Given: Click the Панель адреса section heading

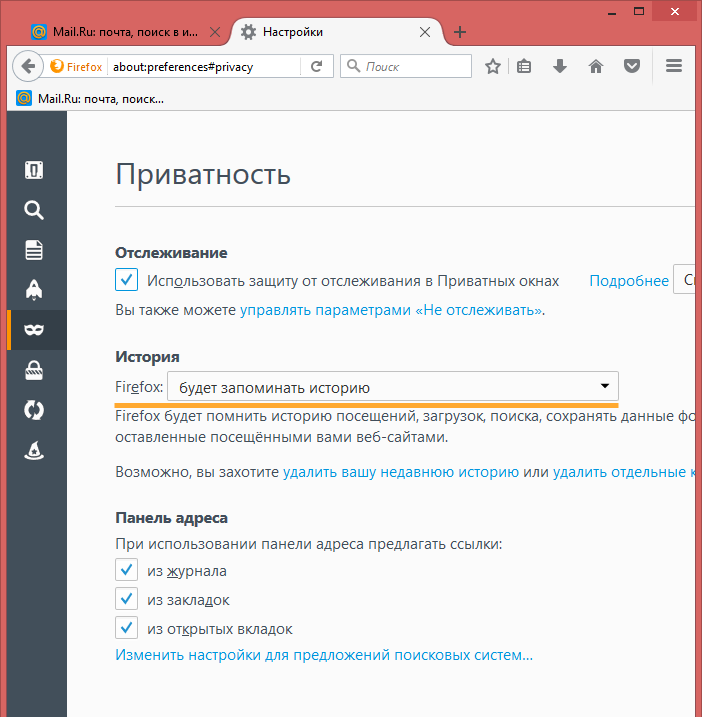Looking at the screenshot, I should [171, 518].
